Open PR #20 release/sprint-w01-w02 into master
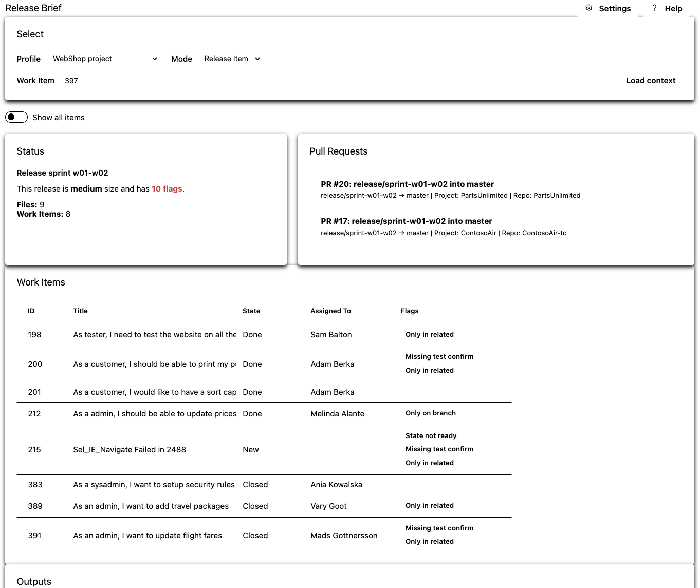The width and height of the screenshot is (700, 588). (407, 184)
